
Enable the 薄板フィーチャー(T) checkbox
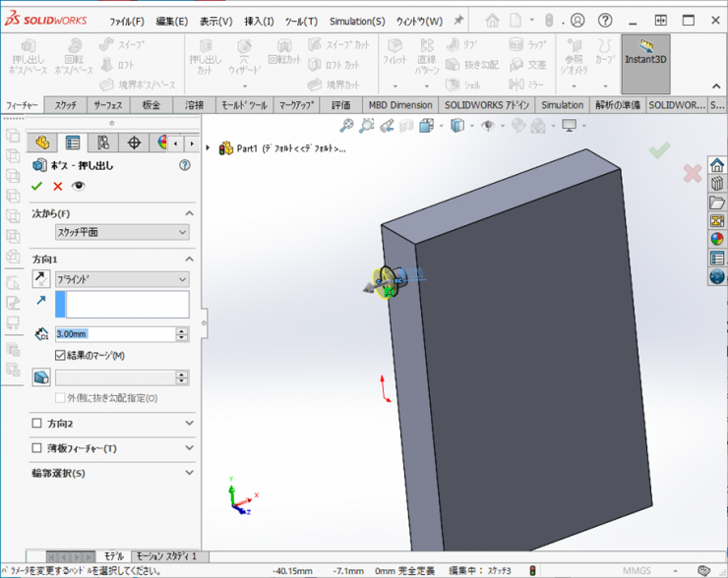point(37,448)
